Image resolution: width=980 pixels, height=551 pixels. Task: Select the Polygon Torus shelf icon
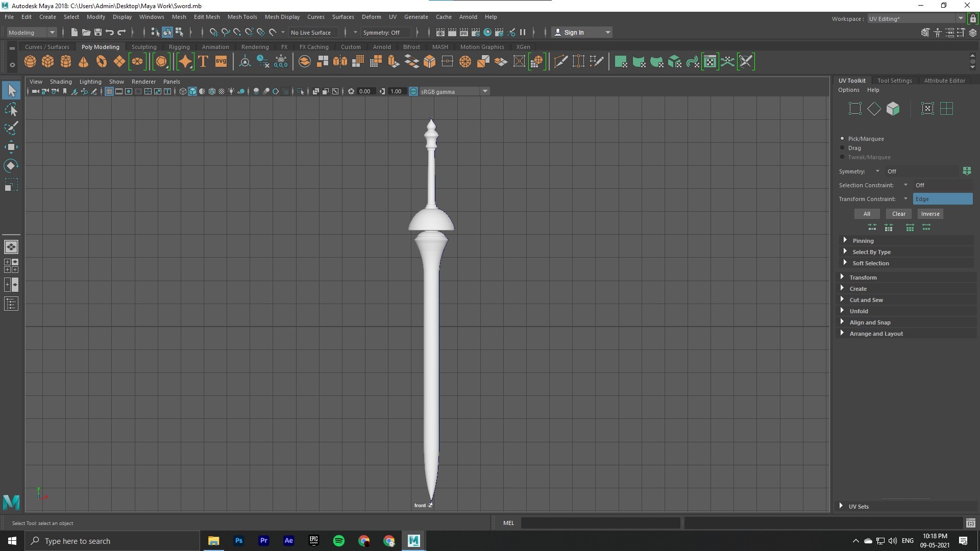coord(101,61)
